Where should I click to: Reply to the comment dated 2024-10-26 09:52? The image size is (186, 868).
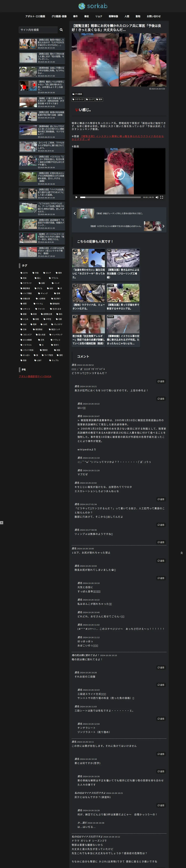point(161,381)
